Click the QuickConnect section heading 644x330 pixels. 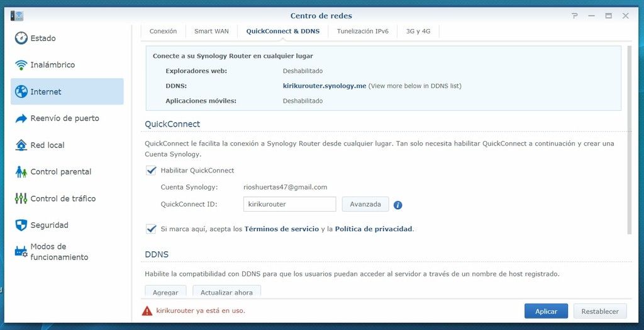(172, 124)
